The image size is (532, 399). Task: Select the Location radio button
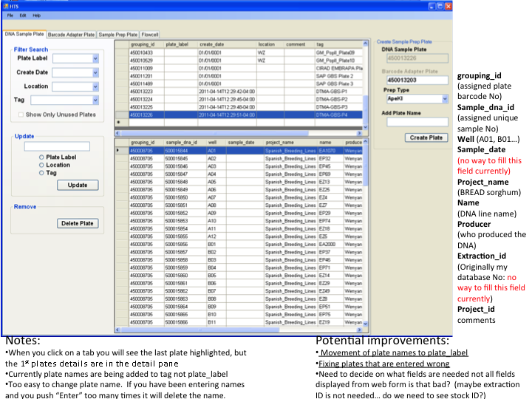pos(41,165)
